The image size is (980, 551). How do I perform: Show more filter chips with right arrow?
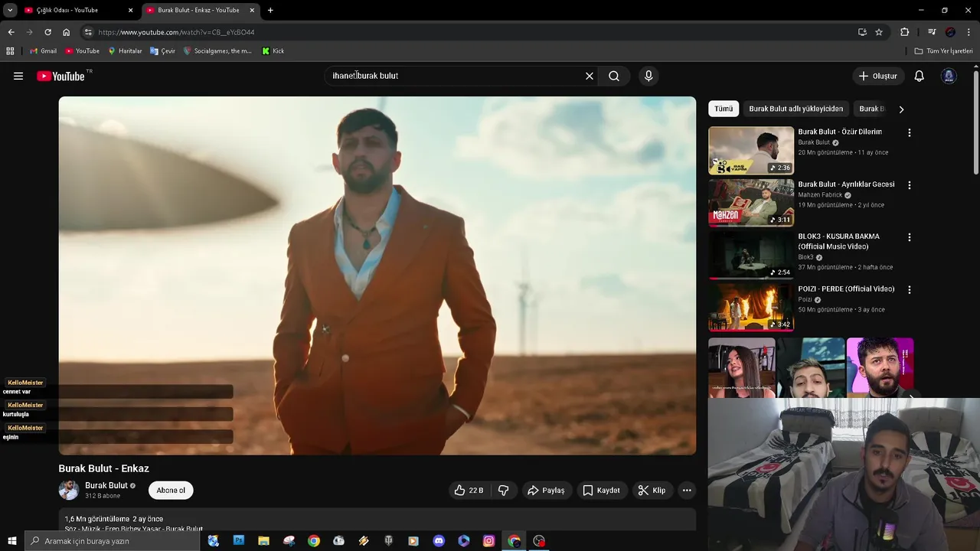pos(901,109)
